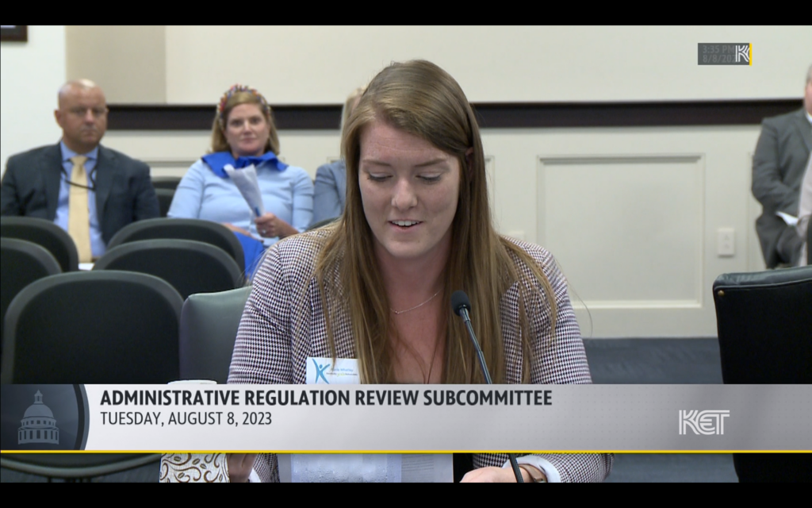
Task: Click the KET logo in the lower banner
Action: click(703, 421)
